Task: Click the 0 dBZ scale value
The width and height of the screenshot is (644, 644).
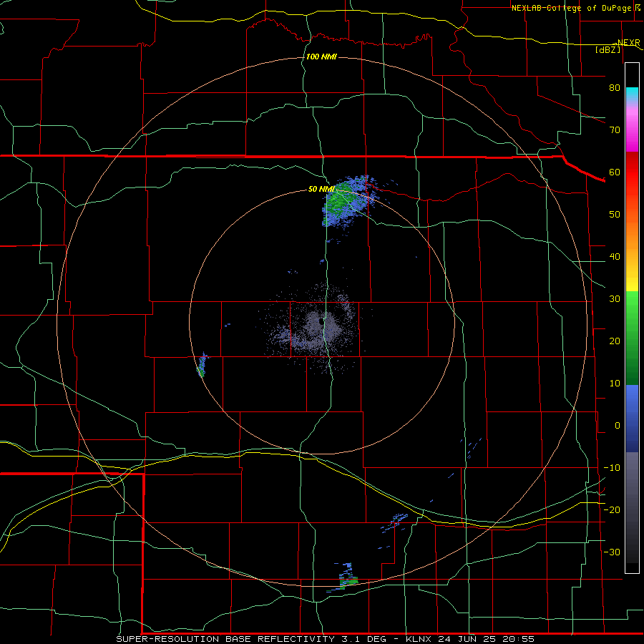Action: pyautogui.click(x=618, y=426)
